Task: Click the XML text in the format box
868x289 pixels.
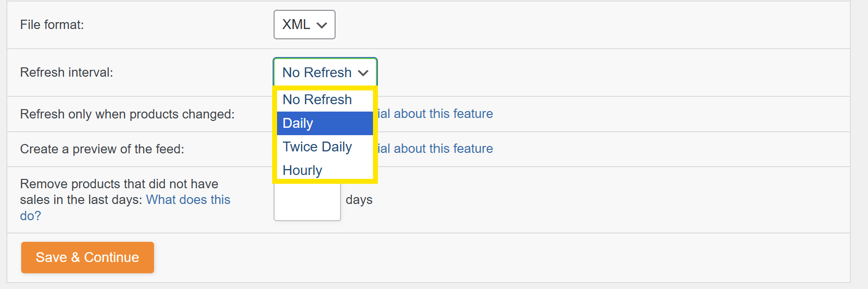Action: pyautogui.click(x=296, y=25)
